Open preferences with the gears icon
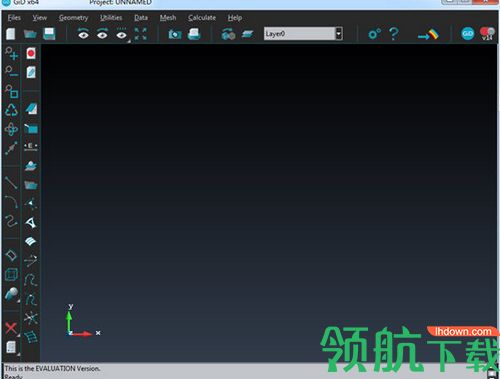 pos(374,34)
